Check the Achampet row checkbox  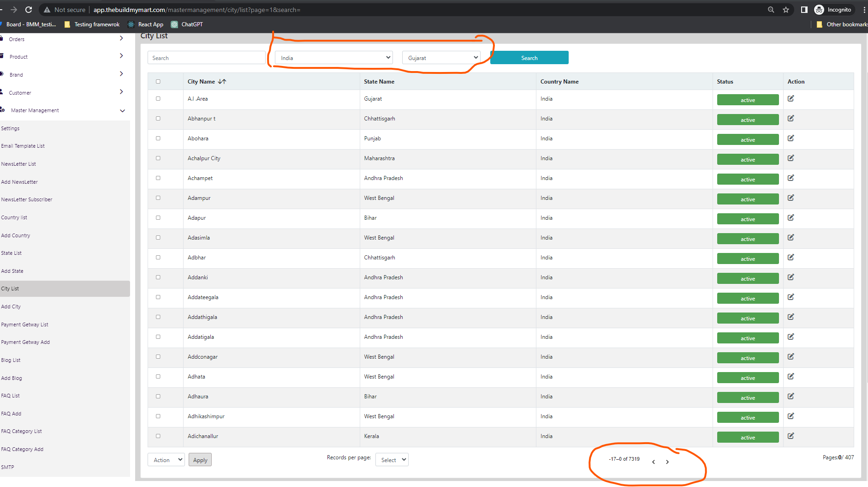tap(158, 178)
